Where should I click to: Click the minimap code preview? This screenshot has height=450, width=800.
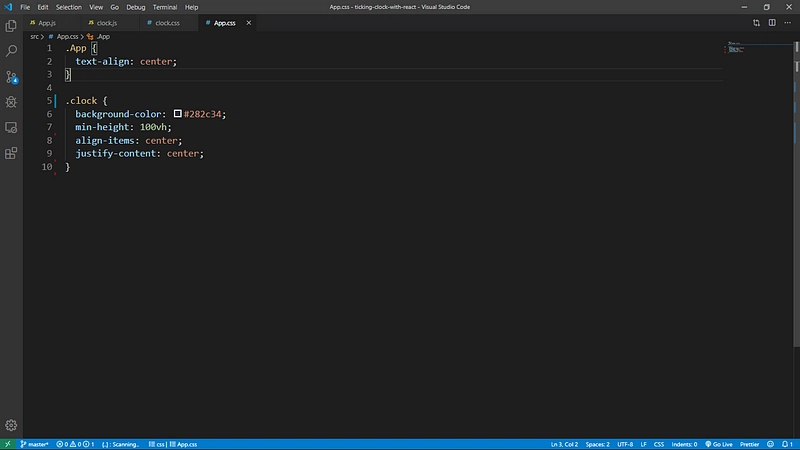[x=736, y=48]
